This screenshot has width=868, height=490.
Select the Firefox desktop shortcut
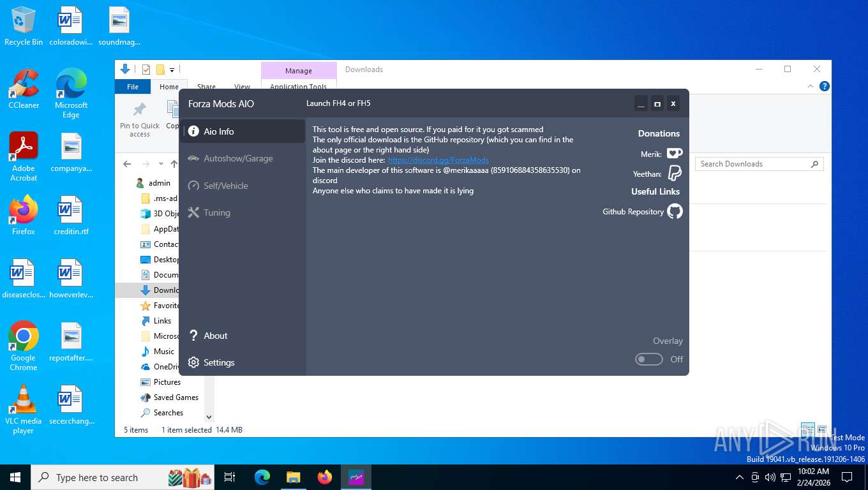24,216
